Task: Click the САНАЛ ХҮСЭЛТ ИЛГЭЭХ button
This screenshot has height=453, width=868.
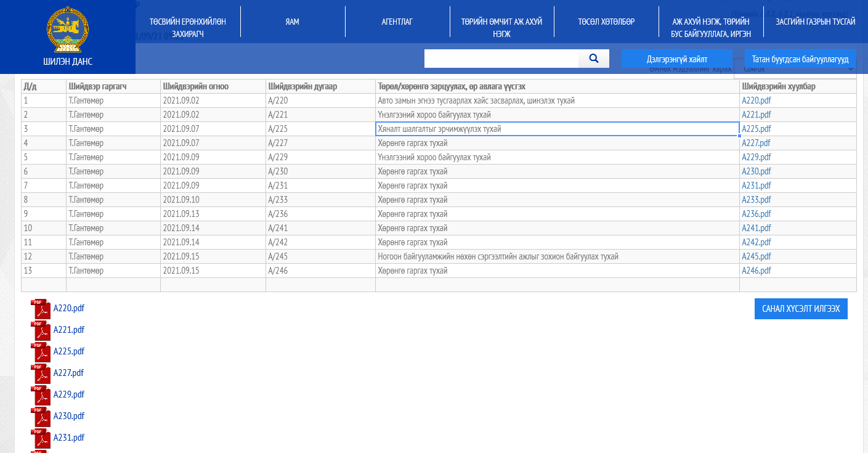Action: coord(801,309)
